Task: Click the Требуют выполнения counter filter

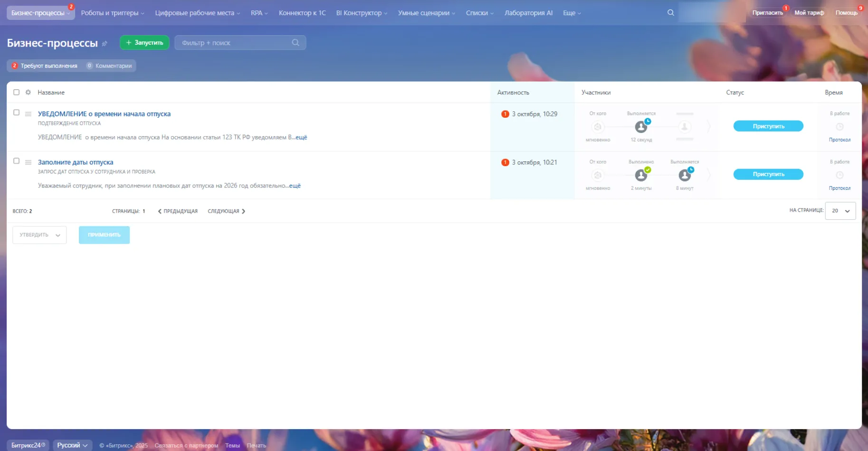Action: tap(44, 66)
